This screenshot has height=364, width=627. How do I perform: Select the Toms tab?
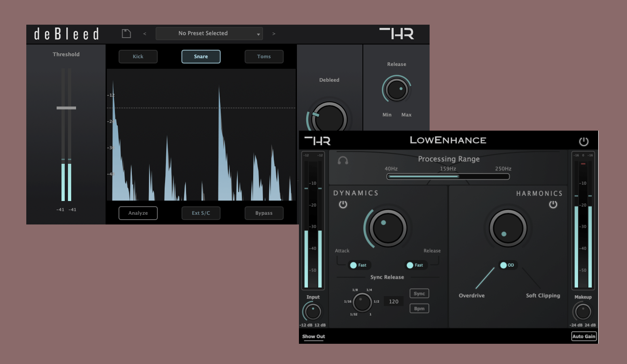click(x=264, y=57)
